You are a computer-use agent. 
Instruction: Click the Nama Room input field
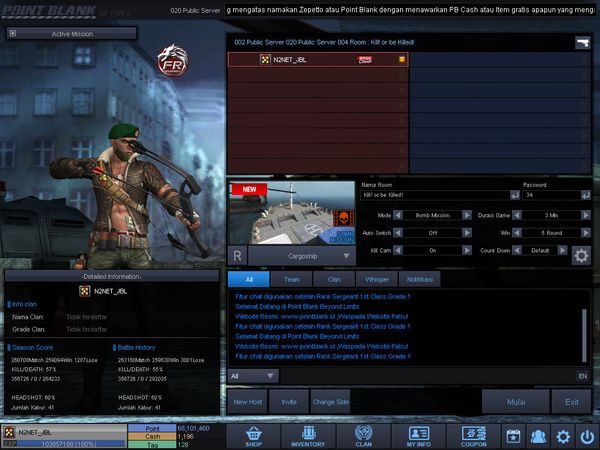pyautogui.click(x=435, y=195)
